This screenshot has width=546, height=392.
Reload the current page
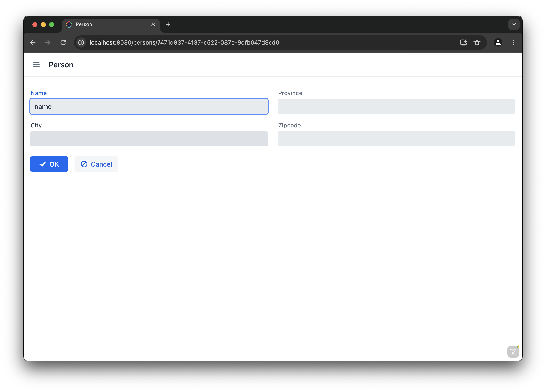(63, 43)
